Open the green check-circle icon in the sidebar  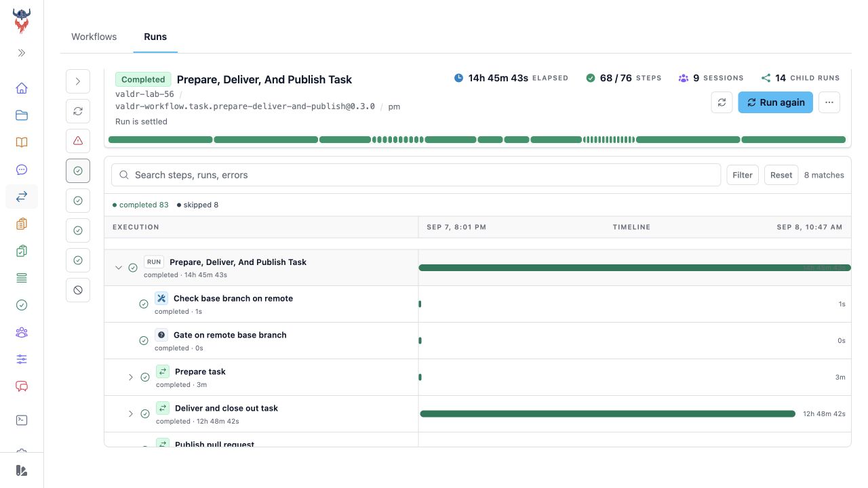22,305
